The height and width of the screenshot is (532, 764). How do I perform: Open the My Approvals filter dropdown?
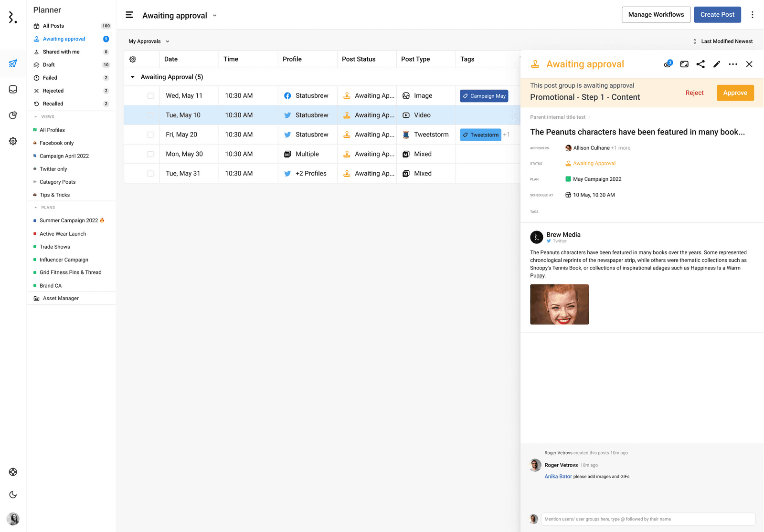149,42
